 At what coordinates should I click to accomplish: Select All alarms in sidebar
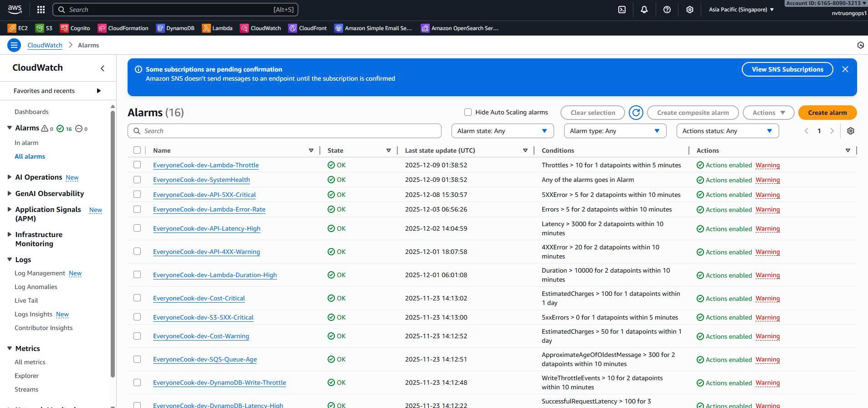[x=30, y=156]
